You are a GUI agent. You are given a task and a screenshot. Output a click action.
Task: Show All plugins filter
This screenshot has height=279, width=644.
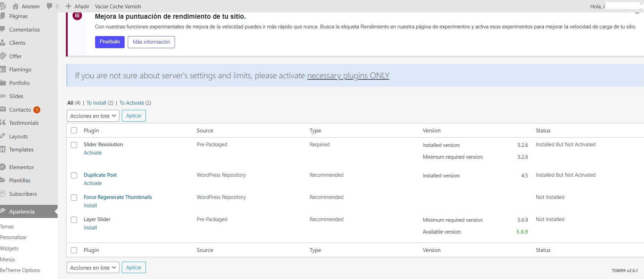(70, 103)
